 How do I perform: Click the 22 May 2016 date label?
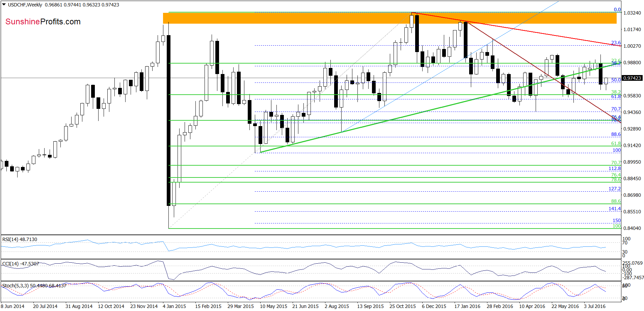(x=565, y=306)
